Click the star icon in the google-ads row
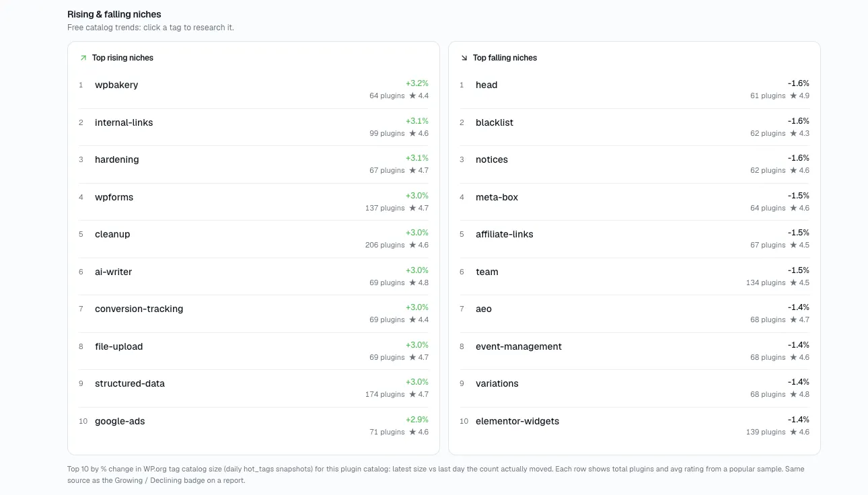Image resolution: width=868 pixels, height=495 pixels. pos(412,432)
